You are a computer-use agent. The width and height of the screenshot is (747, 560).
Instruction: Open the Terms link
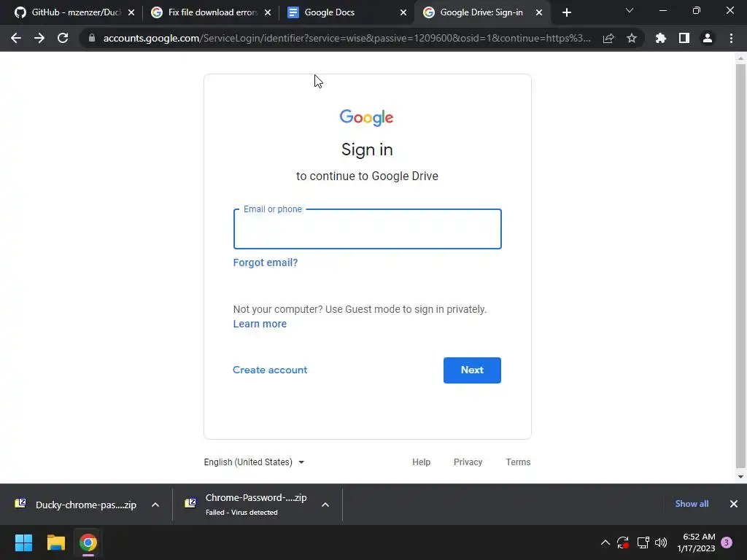[x=518, y=462]
